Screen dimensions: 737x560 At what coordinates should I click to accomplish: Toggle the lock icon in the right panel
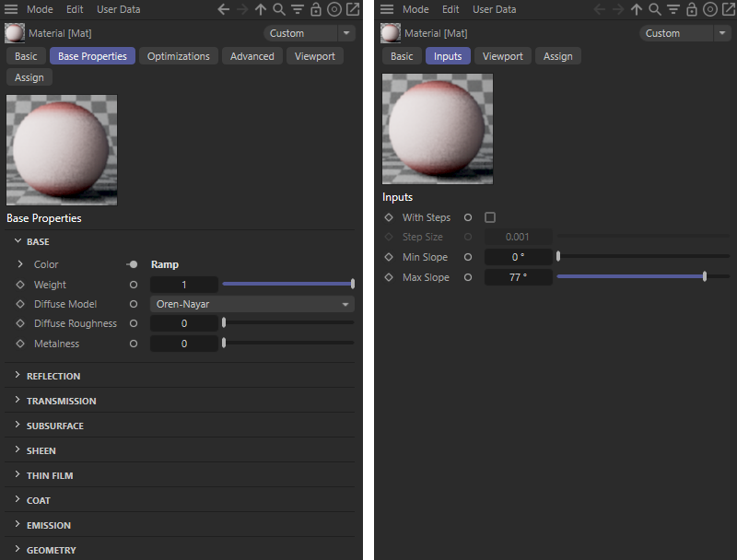pos(692,9)
